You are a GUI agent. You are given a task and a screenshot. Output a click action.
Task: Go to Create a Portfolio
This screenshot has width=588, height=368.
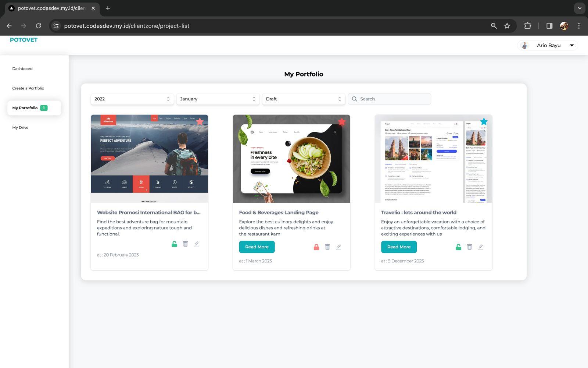[28, 88]
